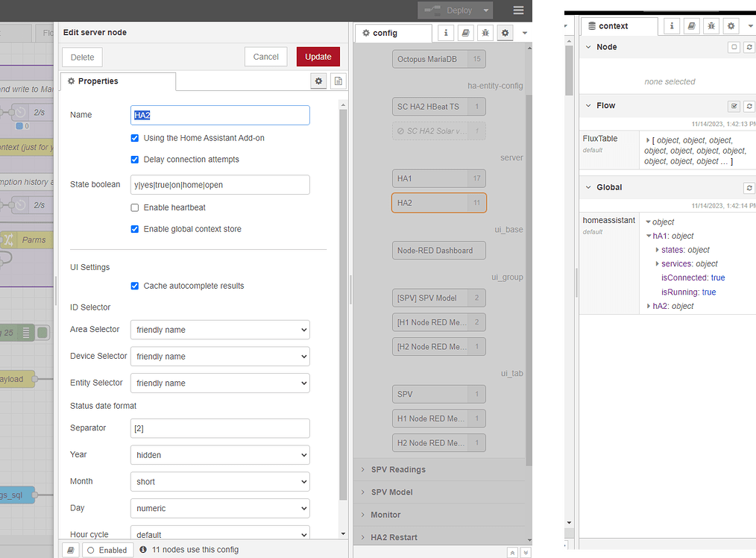Open the Node-RED main hamburger menu

click(x=518, y=11)
